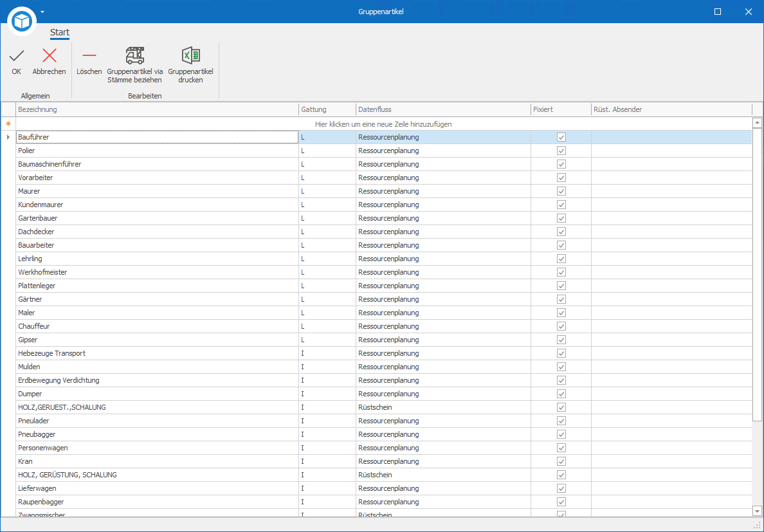The image size is (764, 532).
Task: Select the Baumaschinenführer row
Action: [x=384, y=164]
